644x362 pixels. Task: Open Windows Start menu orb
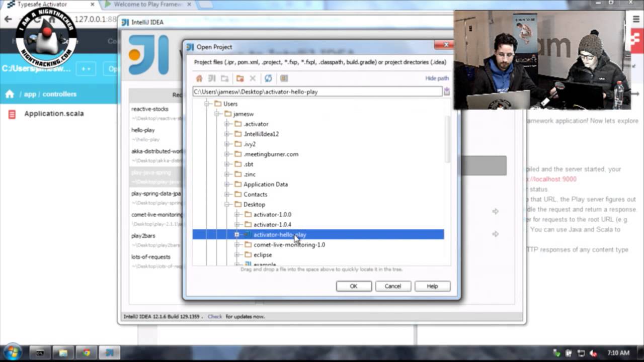(12, 352)
